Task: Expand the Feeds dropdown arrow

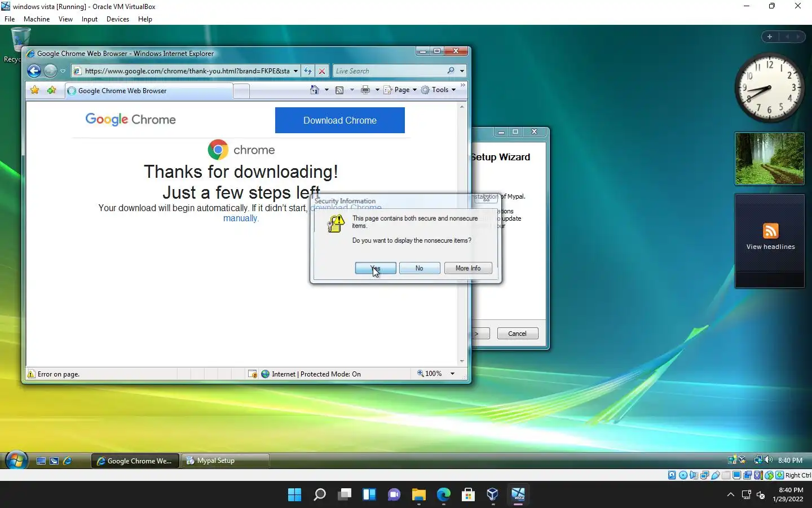Action: 352,90
